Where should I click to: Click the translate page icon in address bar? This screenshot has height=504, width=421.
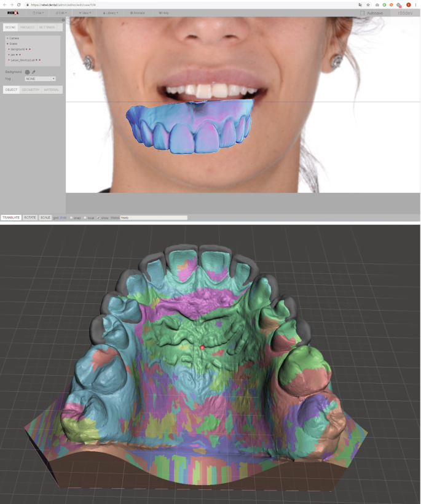click(360, 4)
